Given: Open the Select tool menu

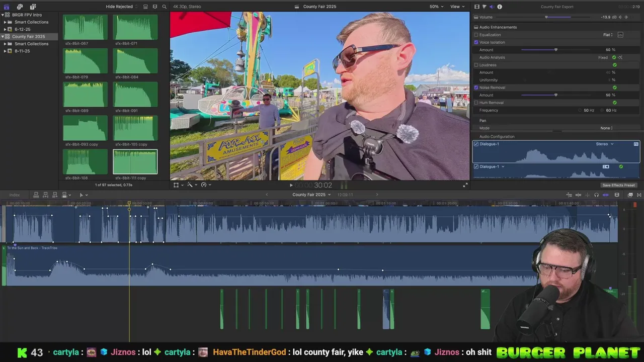Looking at the screenshot, I should click(83, 195).
